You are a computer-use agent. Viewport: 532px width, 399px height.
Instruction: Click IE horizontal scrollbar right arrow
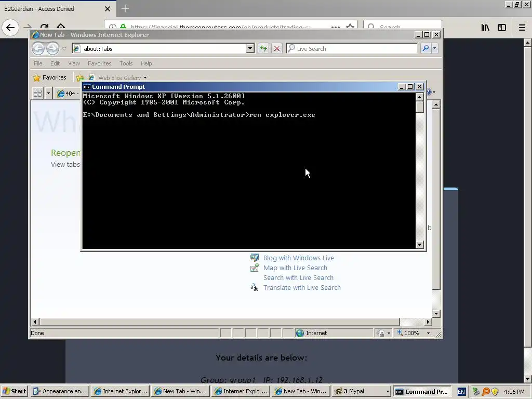(428, 322)
